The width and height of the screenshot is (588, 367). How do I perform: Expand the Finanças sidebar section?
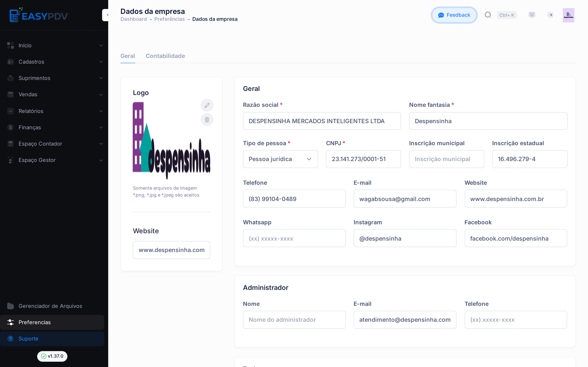[52, 127]
